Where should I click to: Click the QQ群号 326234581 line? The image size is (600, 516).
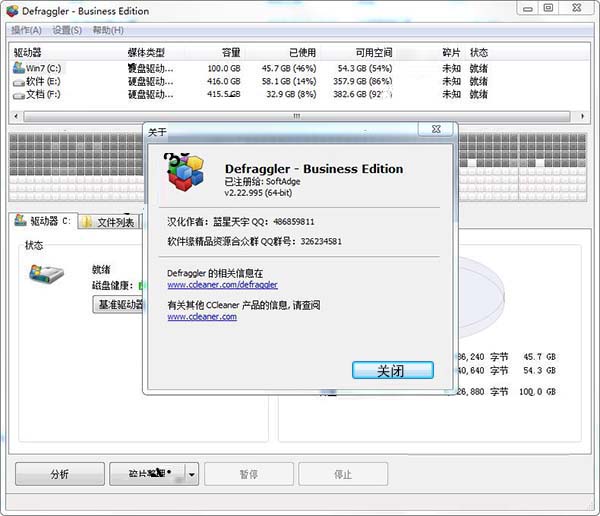(x=254, y=242)
